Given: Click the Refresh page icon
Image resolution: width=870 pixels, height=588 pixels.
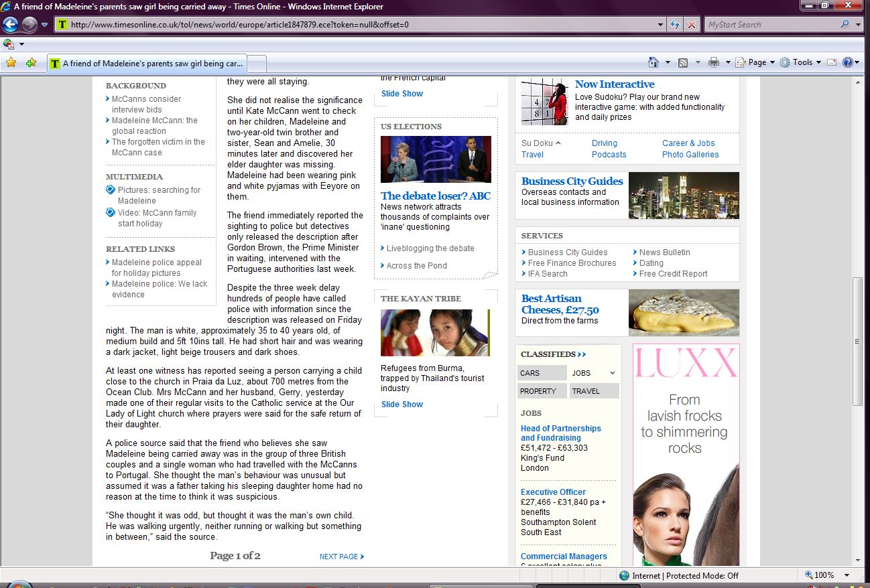Looking at the screenshot, I should pyautogui.click(x=676, y=25).
